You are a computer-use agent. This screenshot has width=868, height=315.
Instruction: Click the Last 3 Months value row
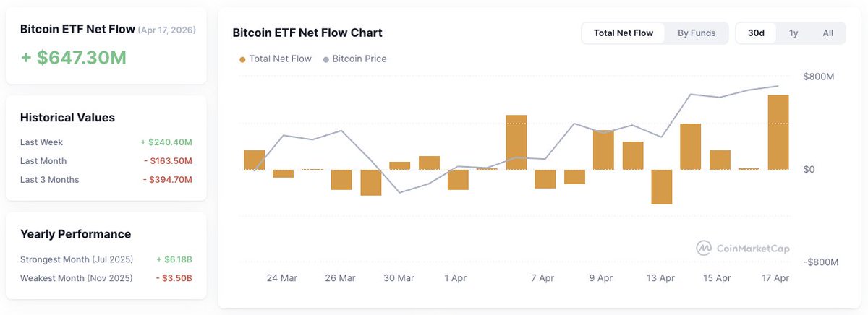pos(106,180)
